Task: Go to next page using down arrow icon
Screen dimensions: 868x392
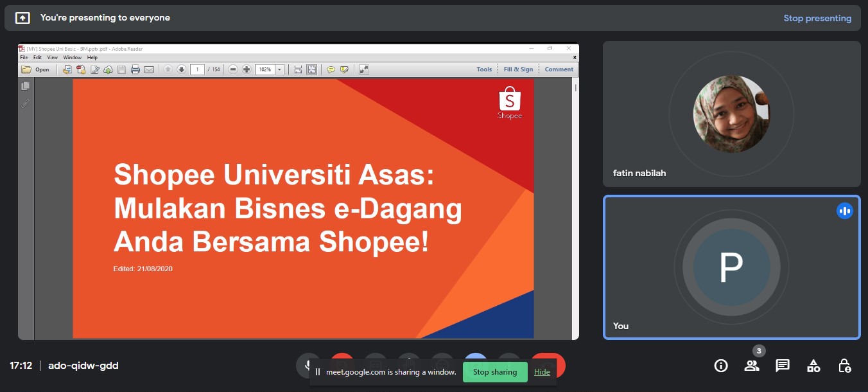Action: click(182, 69)
